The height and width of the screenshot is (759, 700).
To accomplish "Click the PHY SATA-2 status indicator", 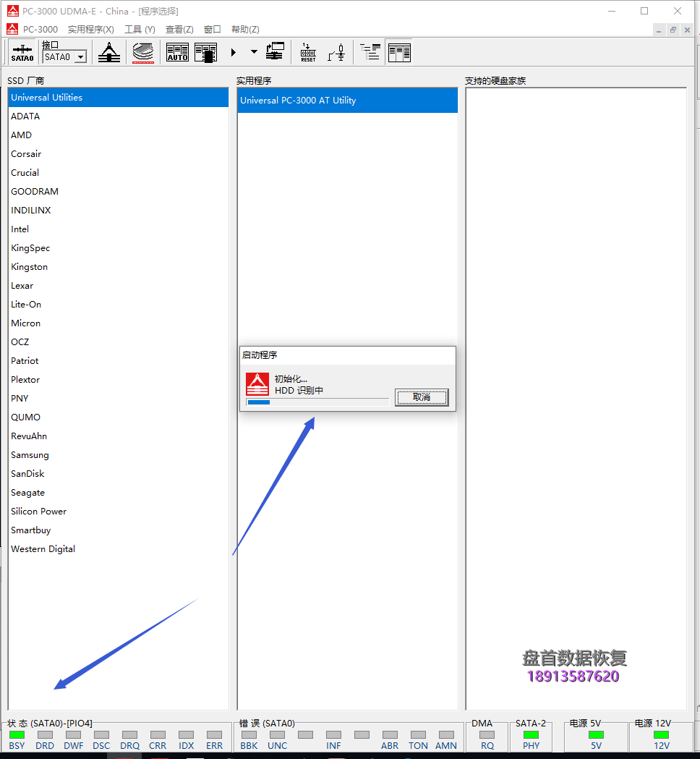I will [x=531, y=735].
